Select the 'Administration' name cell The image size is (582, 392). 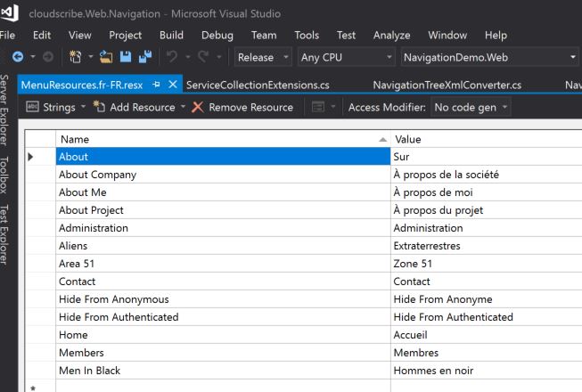[223, 228]
